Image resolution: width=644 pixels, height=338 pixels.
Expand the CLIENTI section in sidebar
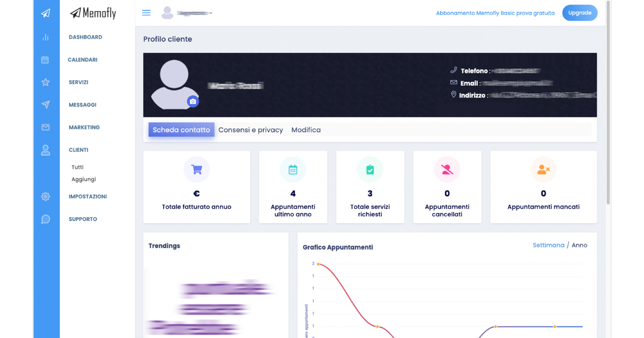pos(78,150)
